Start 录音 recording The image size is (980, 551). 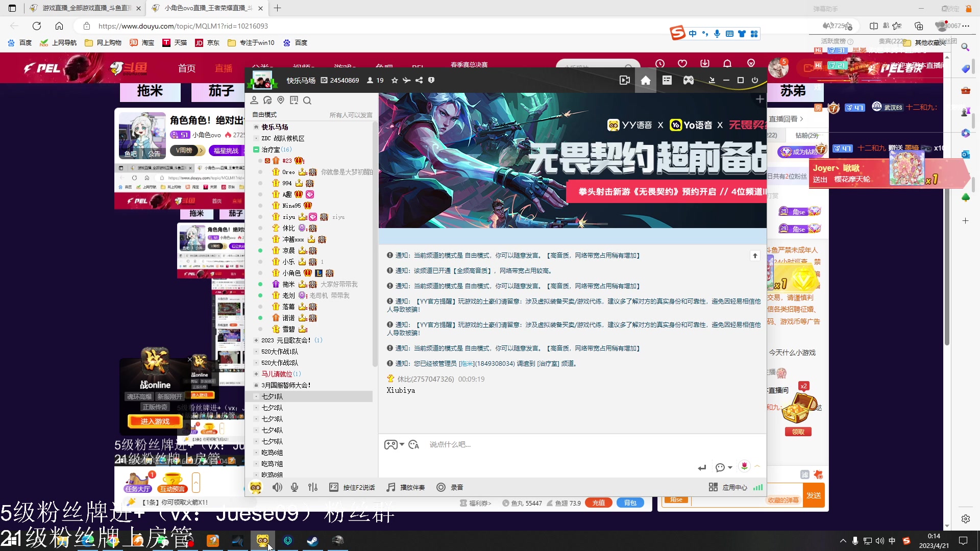[x=450, y=487]
